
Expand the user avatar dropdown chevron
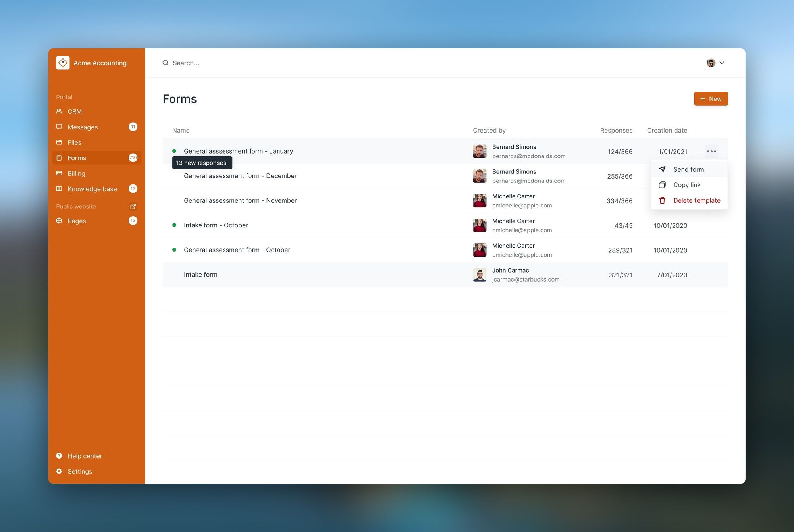pyautogui.click(x=722, y=63)
